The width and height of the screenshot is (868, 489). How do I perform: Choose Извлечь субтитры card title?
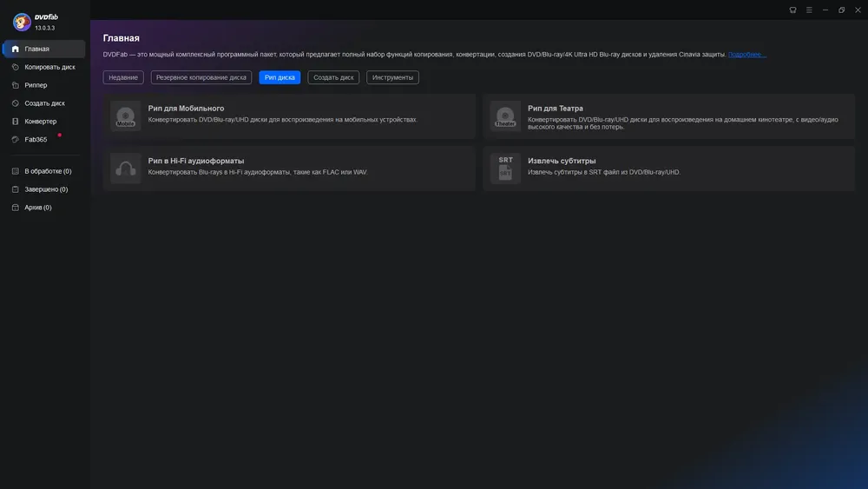pyautogui.click(x=562, y=162)
